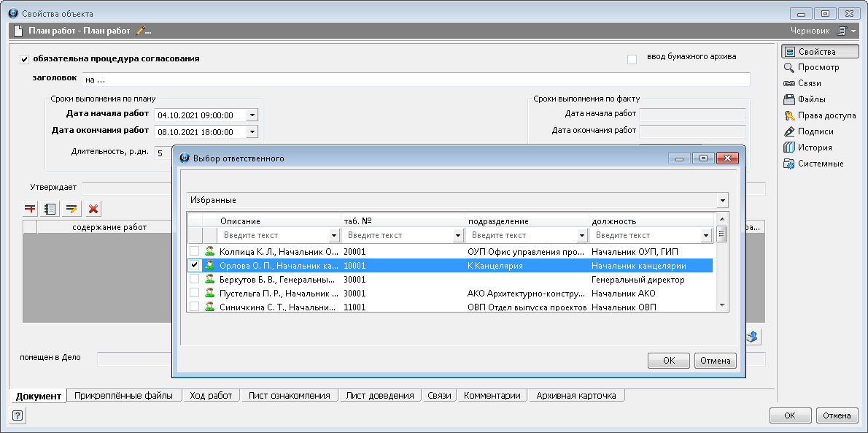Check the Колпица К. Л. row checkbox
This screenshot has width=868, height=433.
tap(195, 251)
